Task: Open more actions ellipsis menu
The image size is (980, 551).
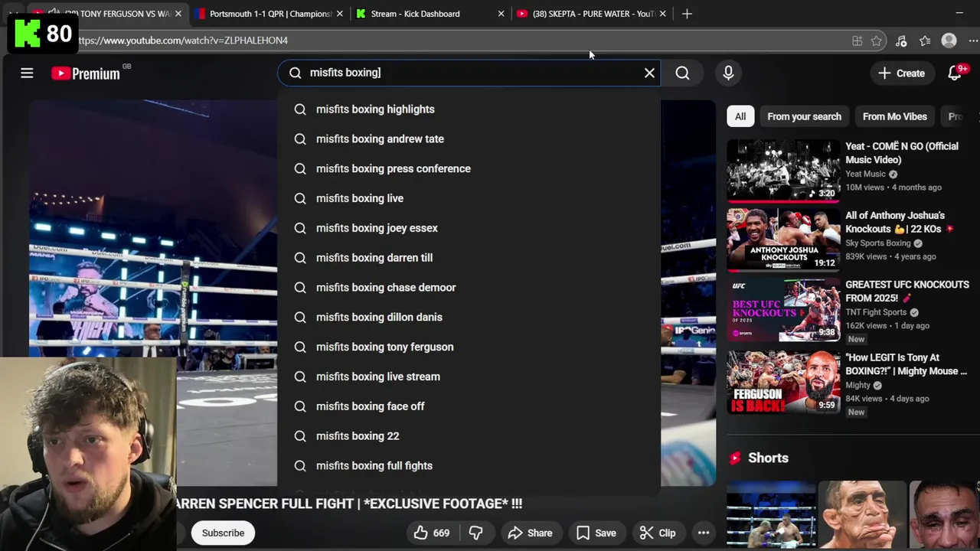Action: coord(704,533)
